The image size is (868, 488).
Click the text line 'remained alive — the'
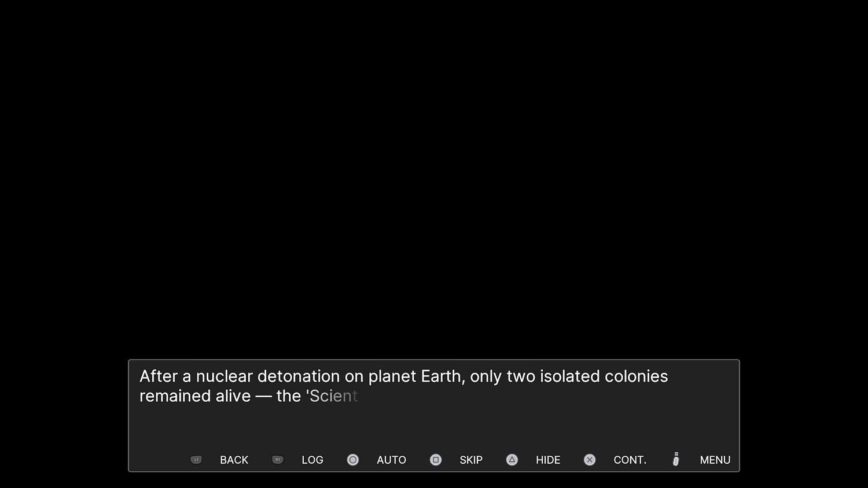[x=220, y=396]
